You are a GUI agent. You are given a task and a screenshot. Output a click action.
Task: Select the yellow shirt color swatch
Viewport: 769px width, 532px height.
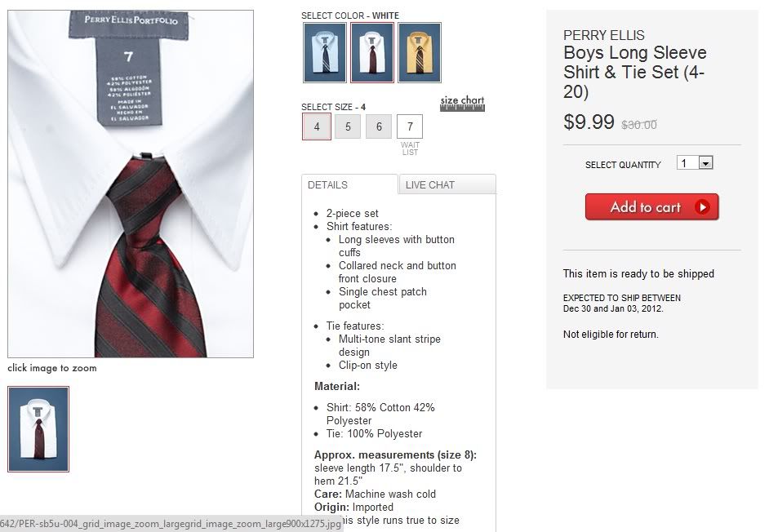tap(420, 52)
